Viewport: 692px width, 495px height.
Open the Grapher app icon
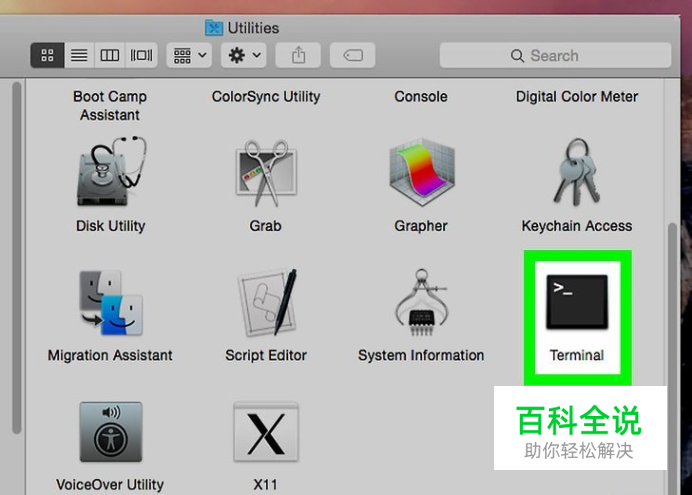(422, 172)
